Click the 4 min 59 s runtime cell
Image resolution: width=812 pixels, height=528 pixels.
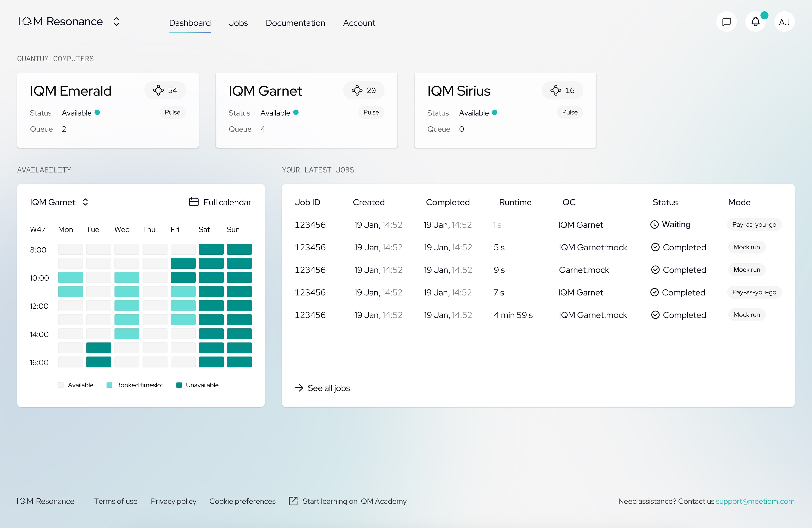513,315
